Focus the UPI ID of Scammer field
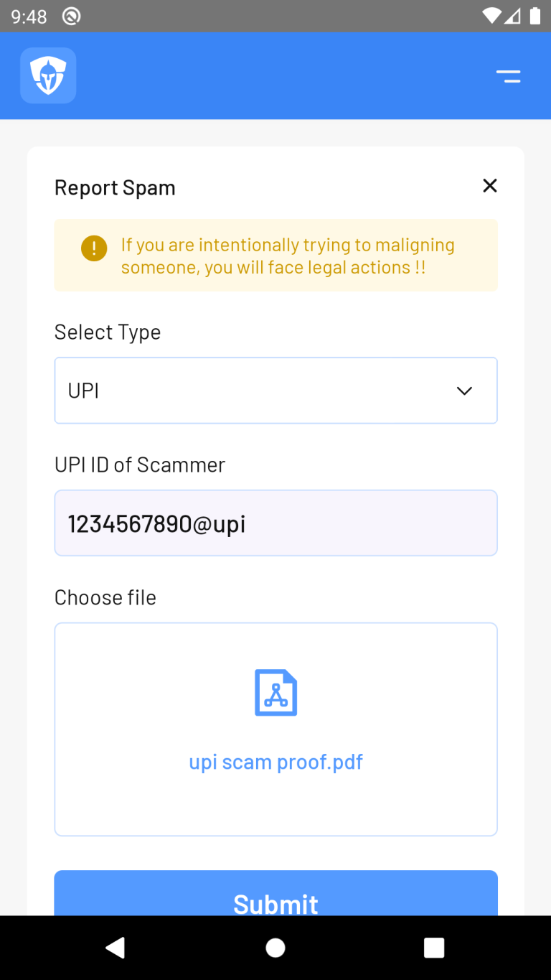 tap(275, 523)
